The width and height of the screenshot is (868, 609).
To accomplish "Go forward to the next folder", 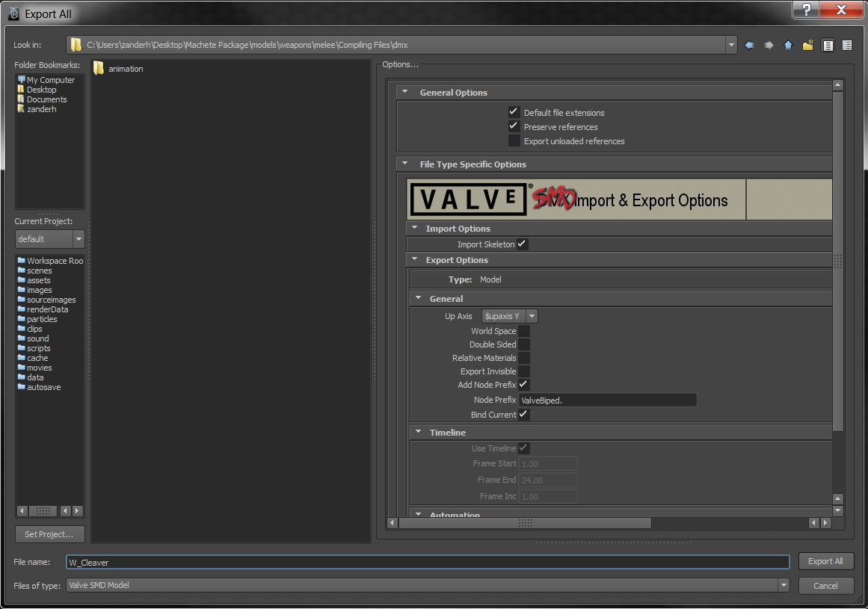I will tap(769, 46).
